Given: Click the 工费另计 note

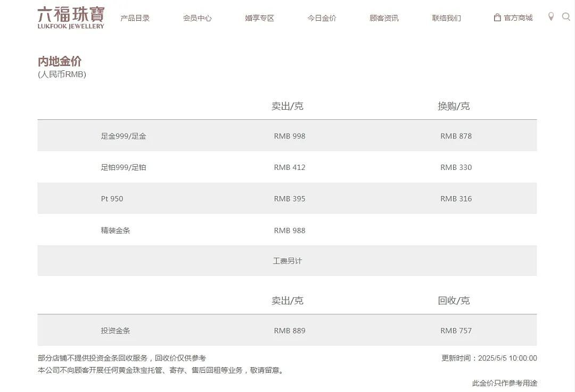Looking at the screenshot, I should coord(287,261).
